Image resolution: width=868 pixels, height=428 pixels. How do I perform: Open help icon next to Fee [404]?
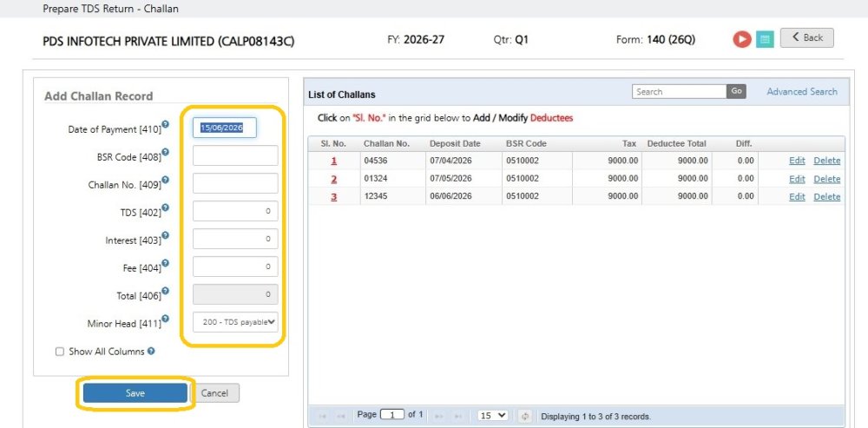coord(165,263)
